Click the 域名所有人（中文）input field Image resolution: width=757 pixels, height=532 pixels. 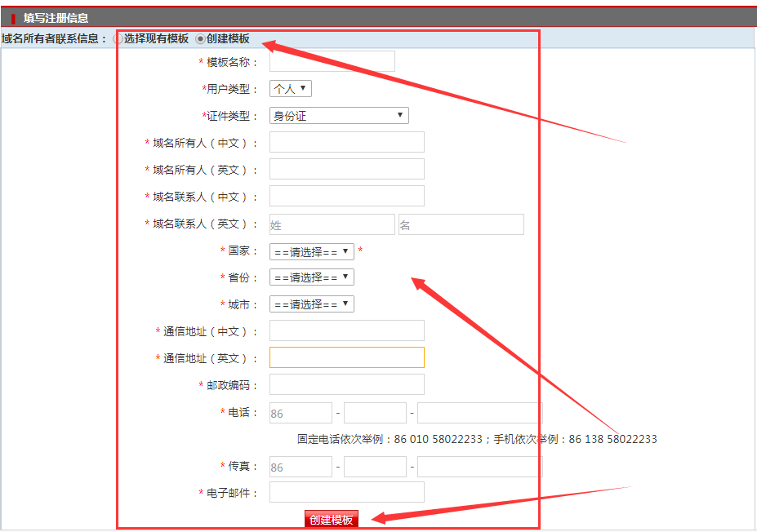(x=346, y=142)
